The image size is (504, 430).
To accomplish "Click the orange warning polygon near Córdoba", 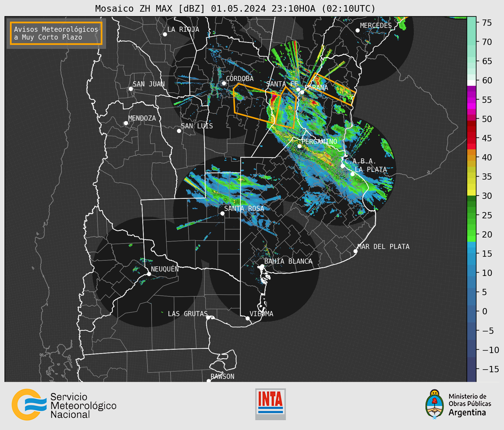I will pyautogui.click(x=257, y=103).
